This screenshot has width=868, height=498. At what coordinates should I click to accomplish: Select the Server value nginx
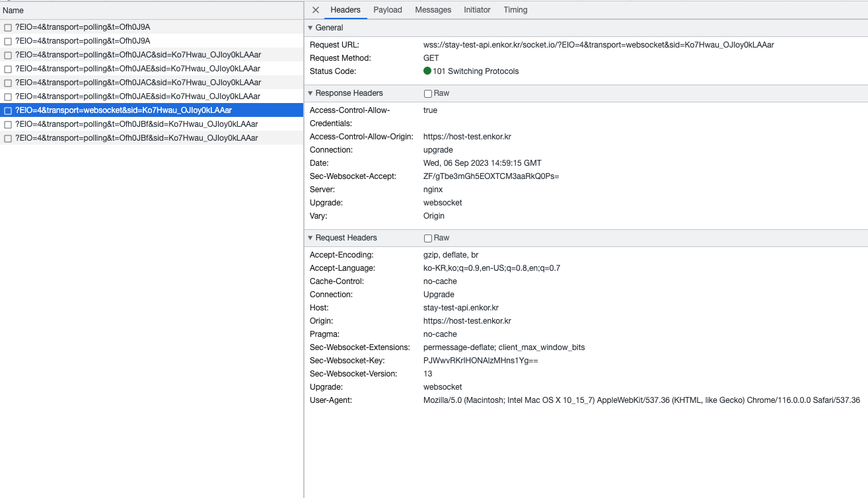pos(433,190)
